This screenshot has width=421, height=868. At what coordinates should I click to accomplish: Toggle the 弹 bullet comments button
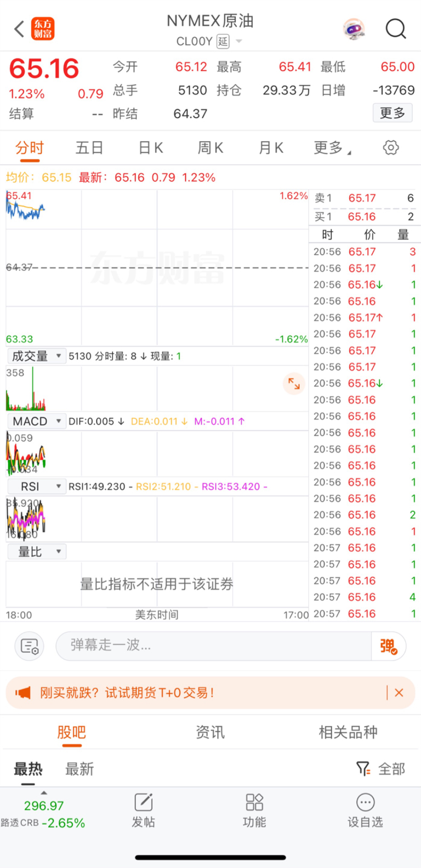coord(389,646)
